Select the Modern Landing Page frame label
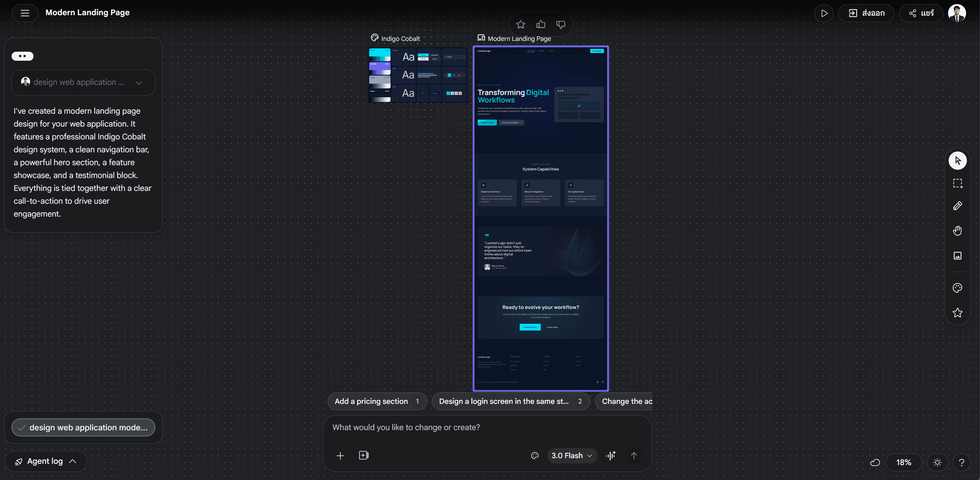Image resolution: width=980 pixels, height=480 pixels. [514, 38]
